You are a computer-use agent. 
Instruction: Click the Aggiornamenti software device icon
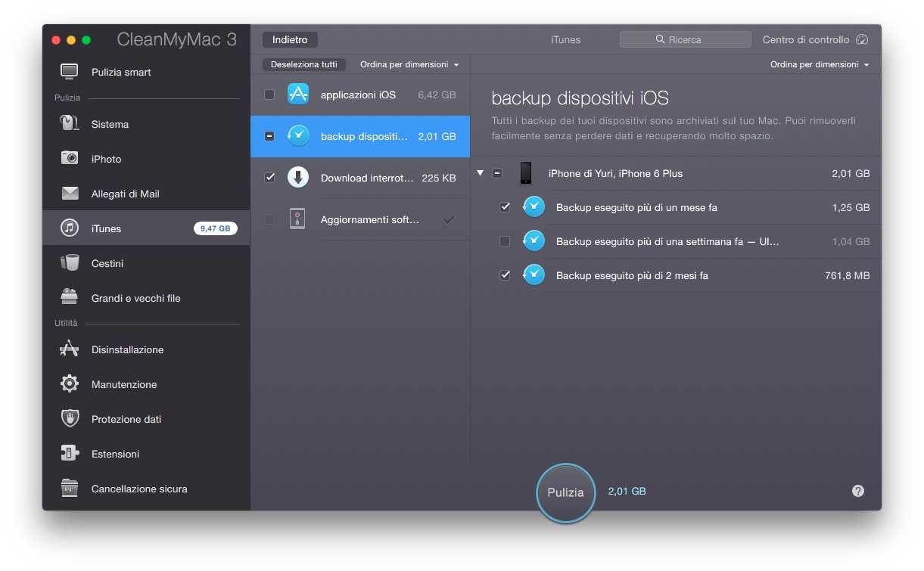(298, 219)
